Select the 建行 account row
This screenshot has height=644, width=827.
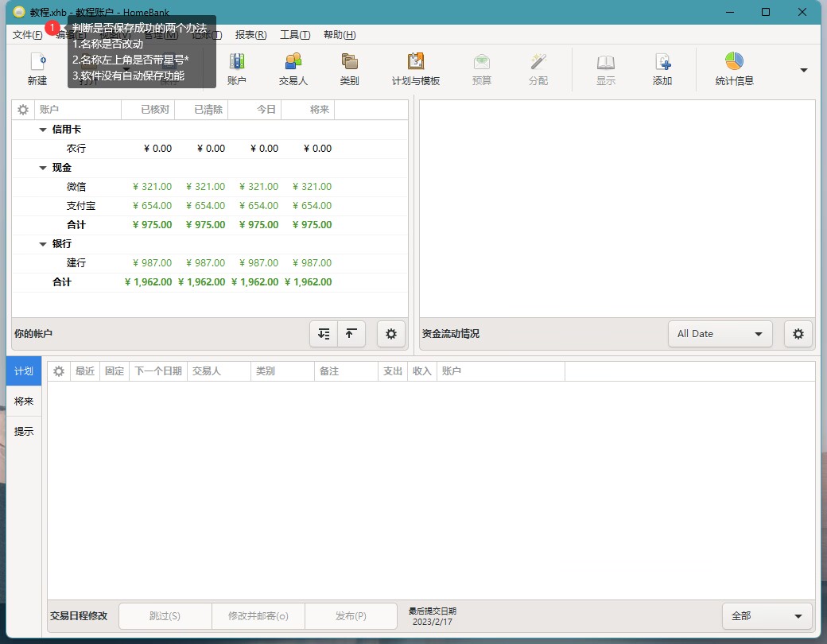(x=76, y=263)
